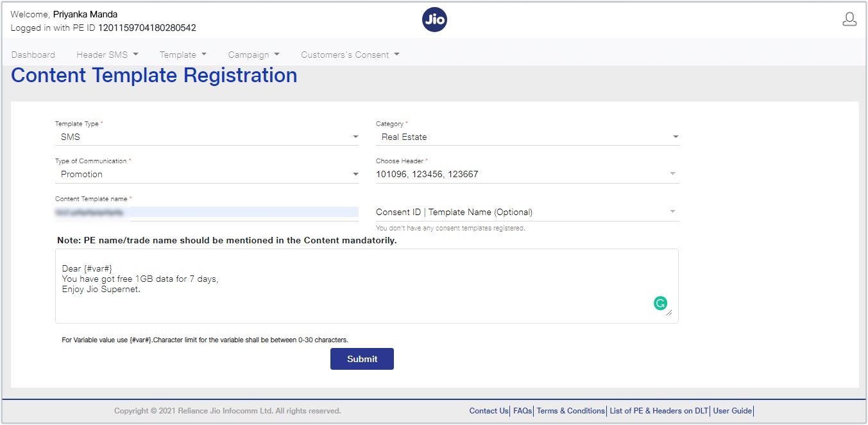This screenshot has width=868, height=425.
Task: Open the User Guide link
Action: [x=733, y=411]
